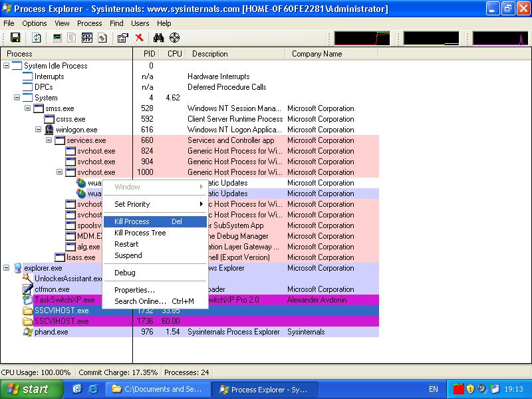Select Suspend in the context menu

coord(156,255)
